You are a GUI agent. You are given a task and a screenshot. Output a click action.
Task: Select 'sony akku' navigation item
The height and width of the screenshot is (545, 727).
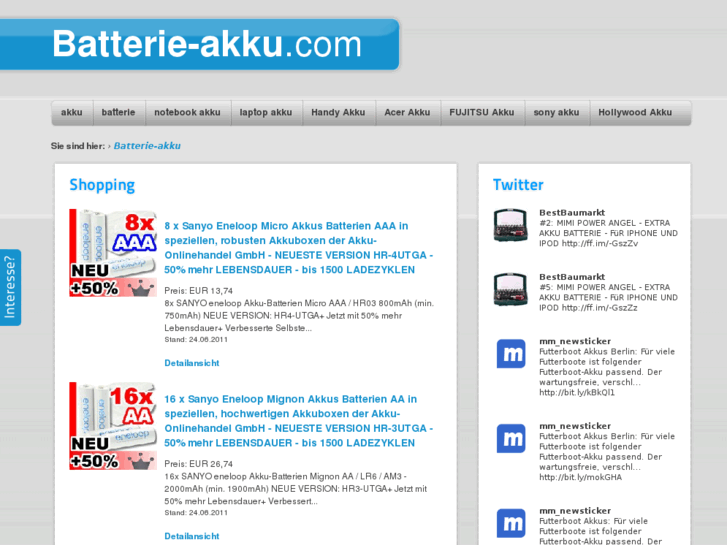coord(557,113)
